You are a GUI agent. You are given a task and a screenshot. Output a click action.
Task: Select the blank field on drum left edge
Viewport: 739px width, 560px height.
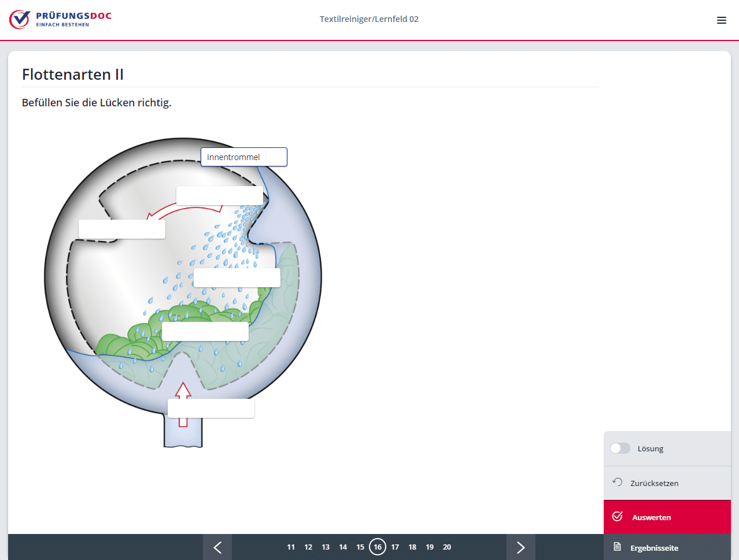tap(122, 229)
